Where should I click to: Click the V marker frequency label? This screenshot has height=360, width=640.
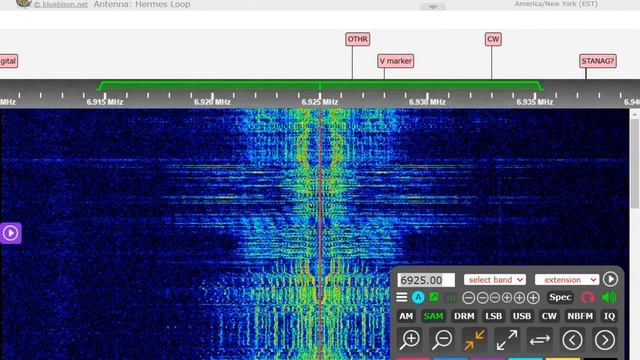click(396, 61)
